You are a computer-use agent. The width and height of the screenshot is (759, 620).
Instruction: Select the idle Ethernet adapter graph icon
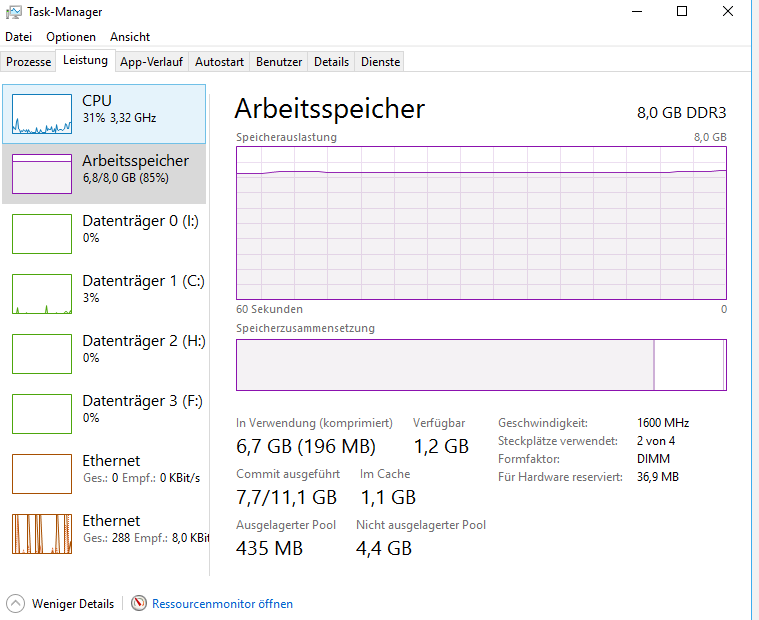(42, 474)
